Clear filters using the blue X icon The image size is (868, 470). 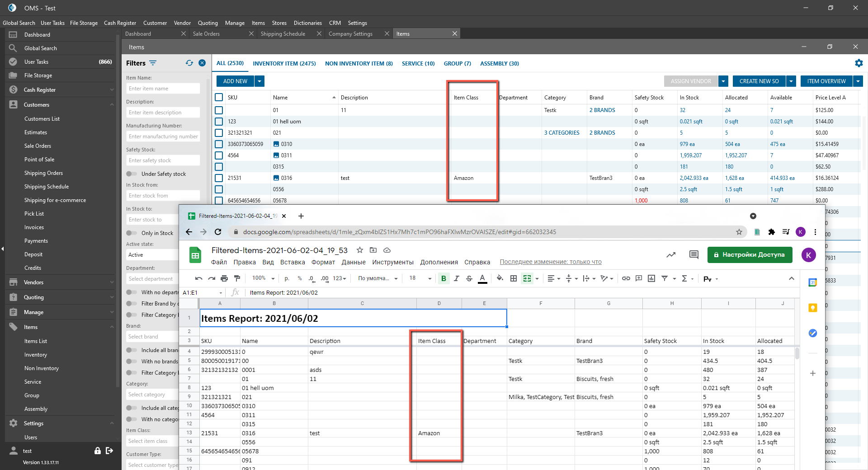tap(202, 63)
